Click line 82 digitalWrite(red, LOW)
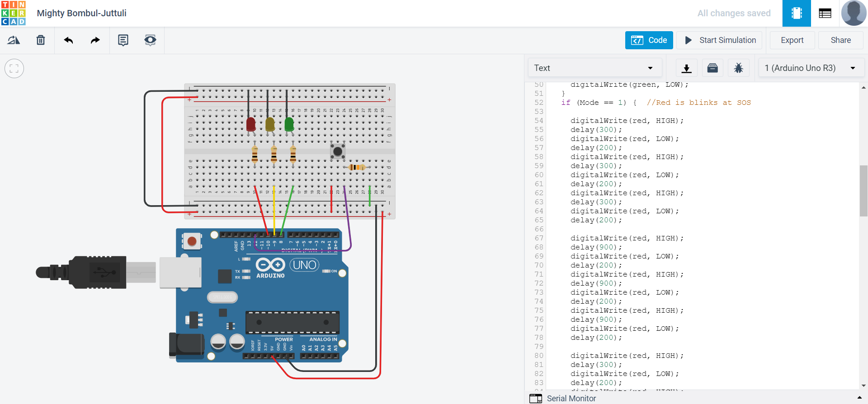The width and height of the screenshot is (868, 404). (624, 374)
